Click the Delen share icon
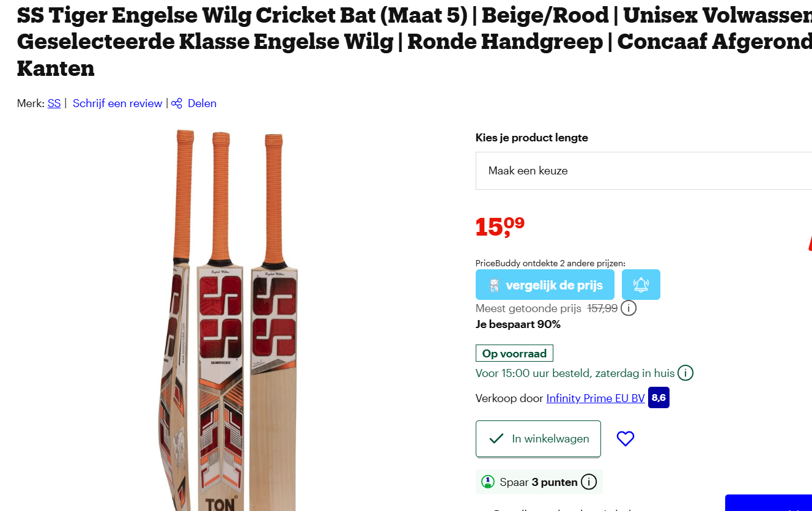Viewport: 812px width, 511px height. (177, 103)
